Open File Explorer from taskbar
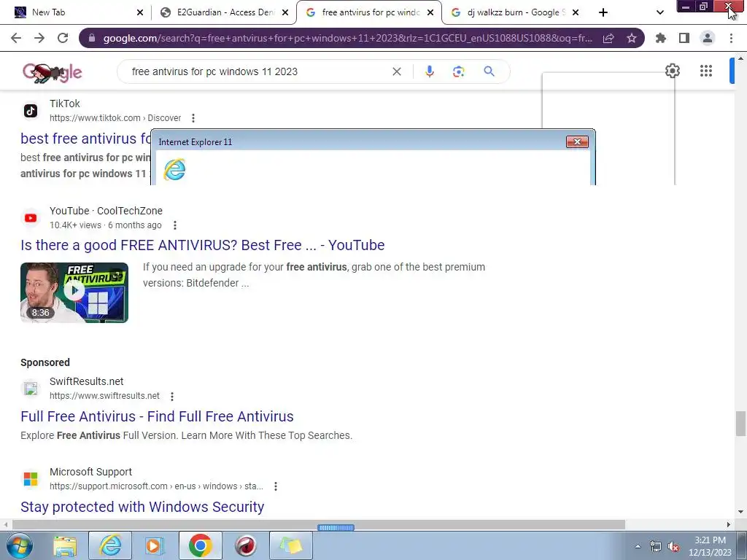The image size is (747, 560). (65, 545)
